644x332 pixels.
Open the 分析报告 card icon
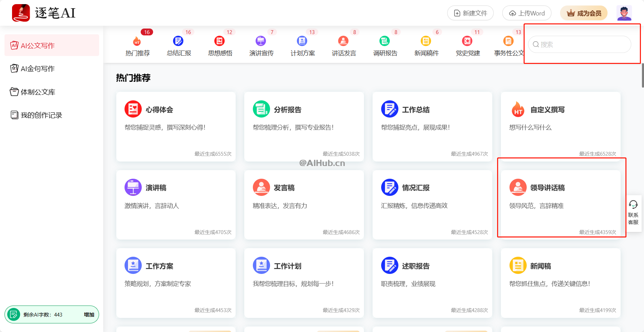[x=261, y=109]
